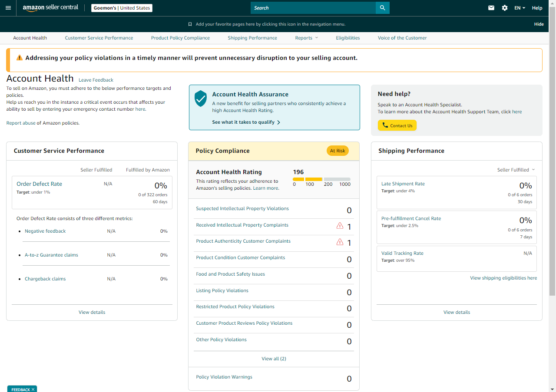
Task: Open Listing Policy Violations
Action: [x=222, y=291]
